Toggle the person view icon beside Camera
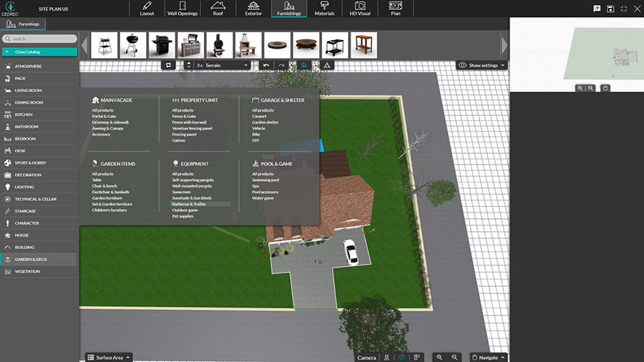 click(x=387, y=357)
